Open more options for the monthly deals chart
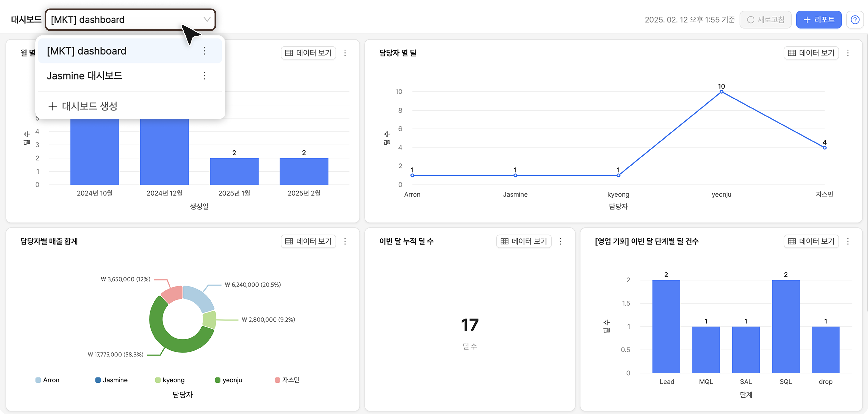Image resolution: width=868 pixels, height=414 pixels. pos(345,53)
